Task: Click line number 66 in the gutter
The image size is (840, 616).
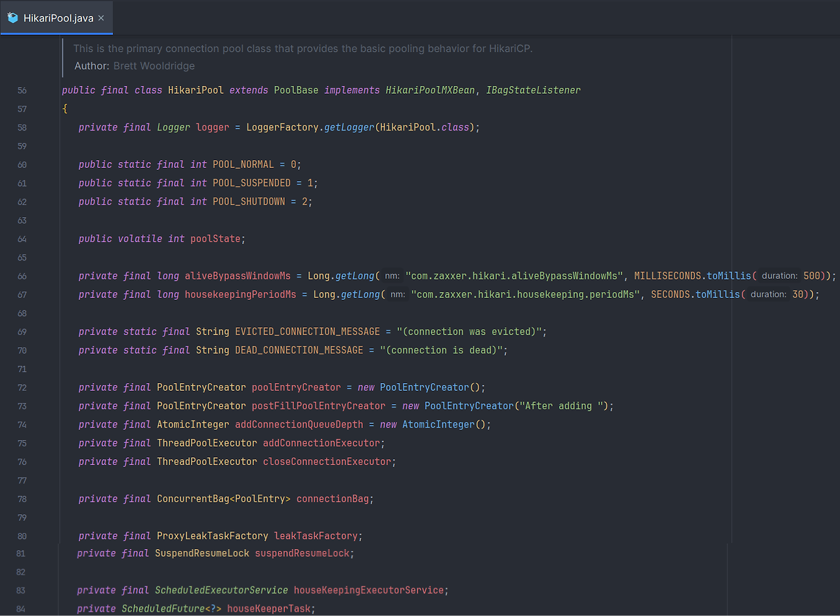Action: pos(22,276)
